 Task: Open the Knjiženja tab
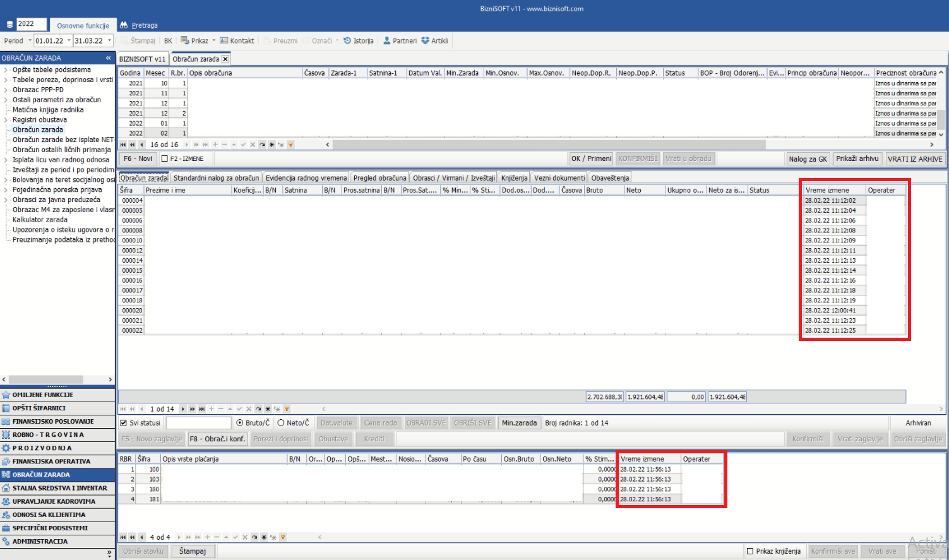pos(514,178)
